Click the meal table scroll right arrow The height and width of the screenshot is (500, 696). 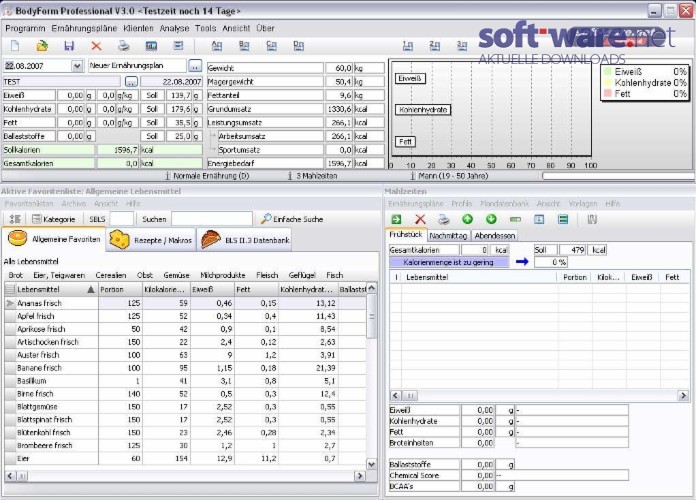(683, 395)
